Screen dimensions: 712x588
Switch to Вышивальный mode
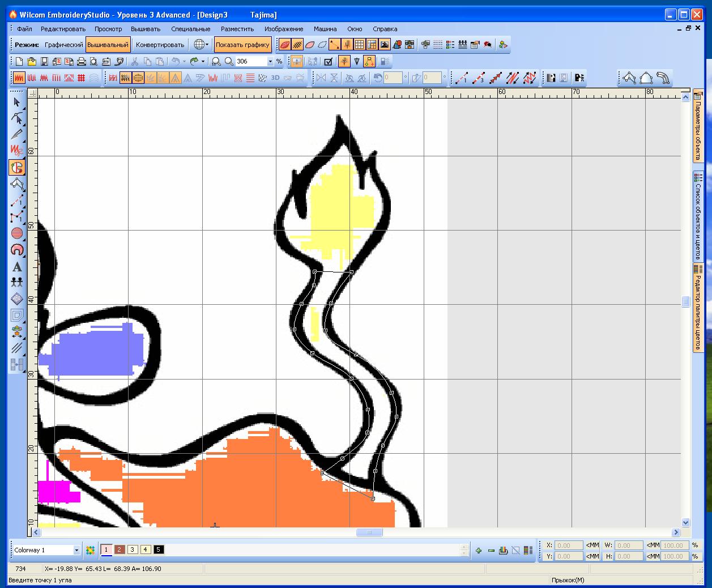[108, 45]
